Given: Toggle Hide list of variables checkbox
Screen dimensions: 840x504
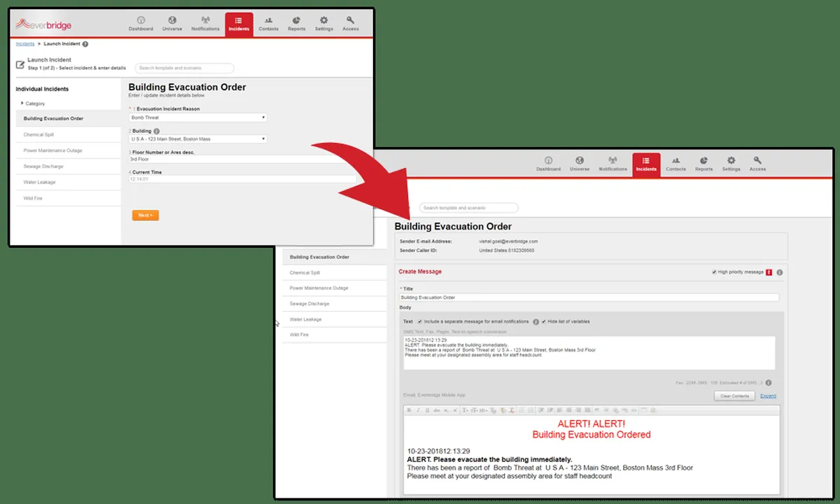Looking at the screenshot, I should (x=544, y=321).
